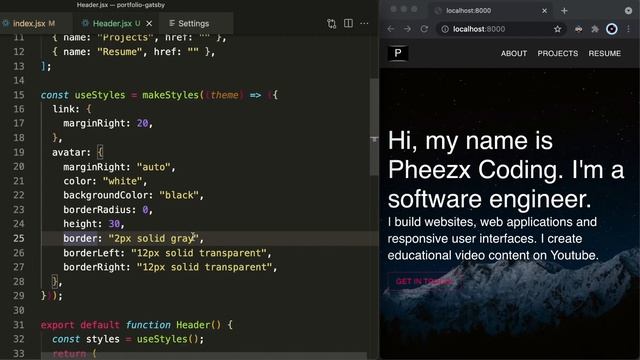Screen dimensions: 640x360
Task: Click line number 19 in the gutter
Action: [x=18, y=152]
